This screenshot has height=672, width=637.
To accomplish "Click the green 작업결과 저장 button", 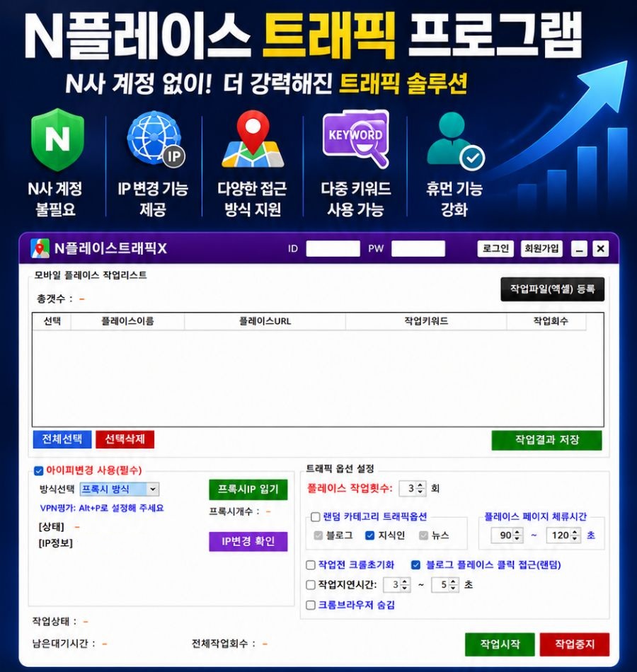I will coord(547,440).
